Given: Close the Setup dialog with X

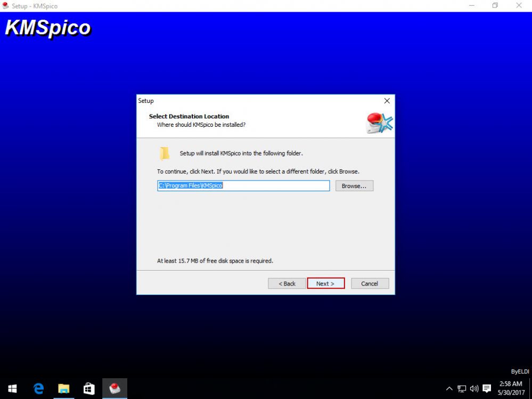Looking at the screenshot, I should (x=387, y=101).
